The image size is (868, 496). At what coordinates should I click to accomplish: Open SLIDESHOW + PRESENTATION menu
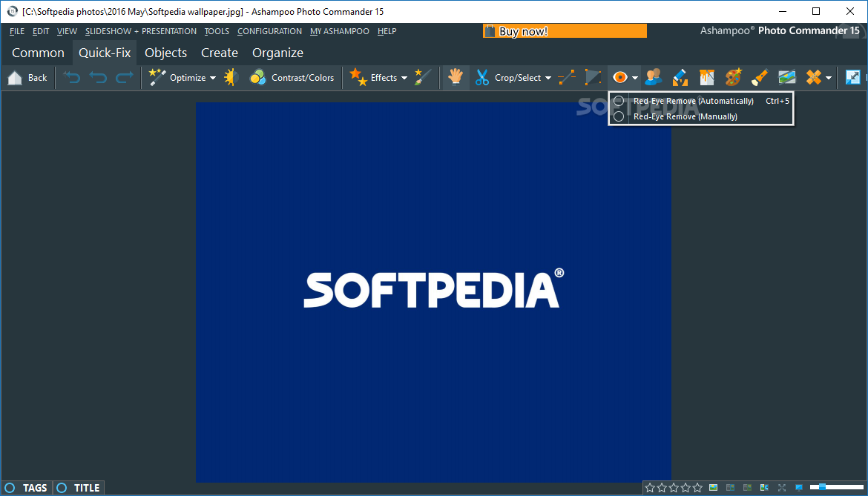[x=141, y=32]
